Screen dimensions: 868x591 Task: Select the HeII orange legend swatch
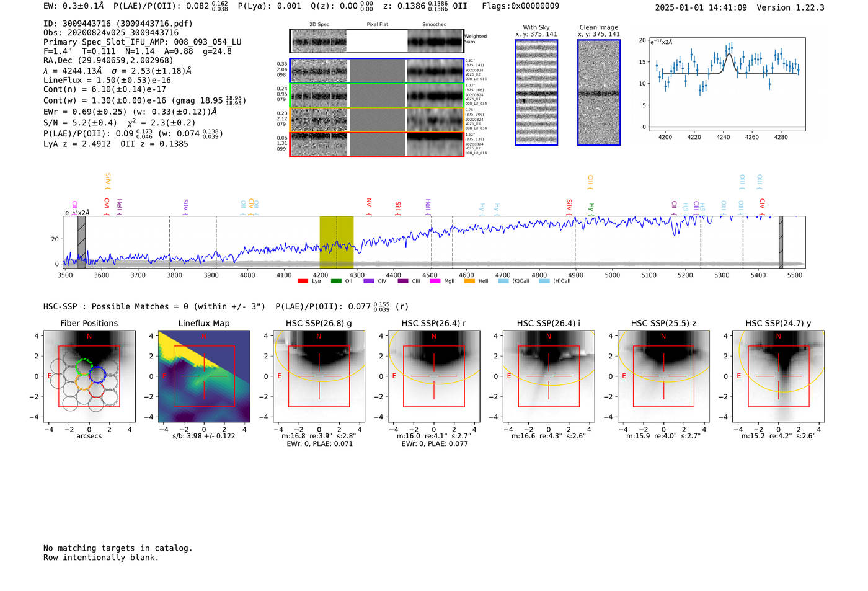[469, 282]
